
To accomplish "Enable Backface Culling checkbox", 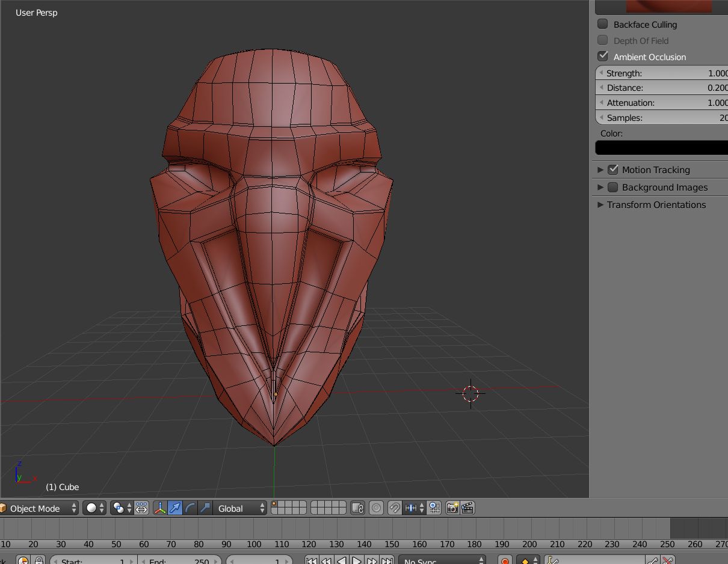I will coord(602,24).
